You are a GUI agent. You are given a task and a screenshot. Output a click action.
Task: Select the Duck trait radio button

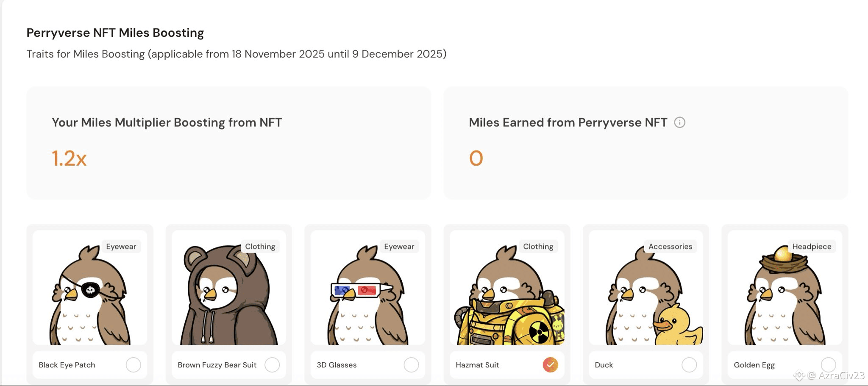point(689,365)
